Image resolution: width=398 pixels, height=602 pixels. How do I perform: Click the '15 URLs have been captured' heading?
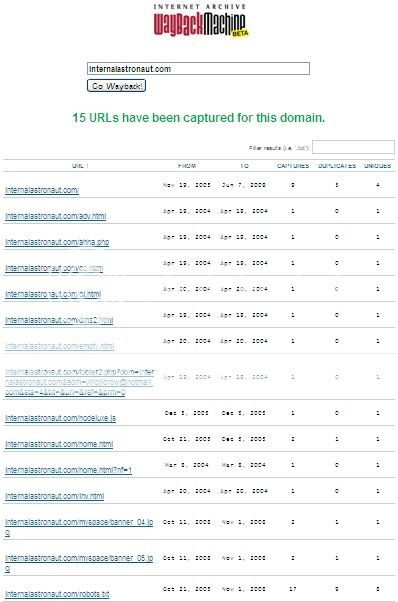198,117
